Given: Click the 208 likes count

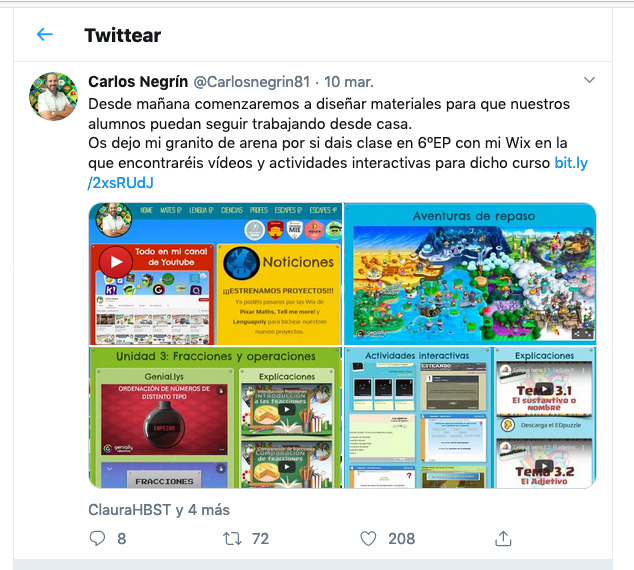Looking at the screenshot, I should click(401, 538).
